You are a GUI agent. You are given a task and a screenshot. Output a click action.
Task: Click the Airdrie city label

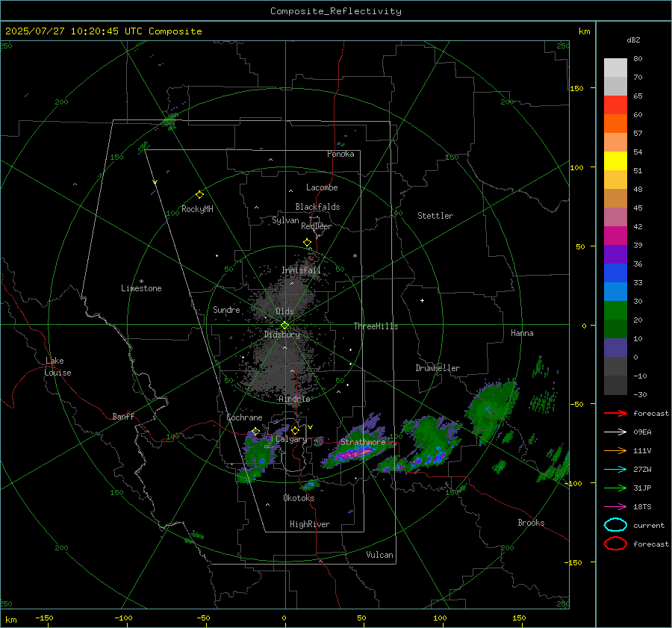[294, 399]
